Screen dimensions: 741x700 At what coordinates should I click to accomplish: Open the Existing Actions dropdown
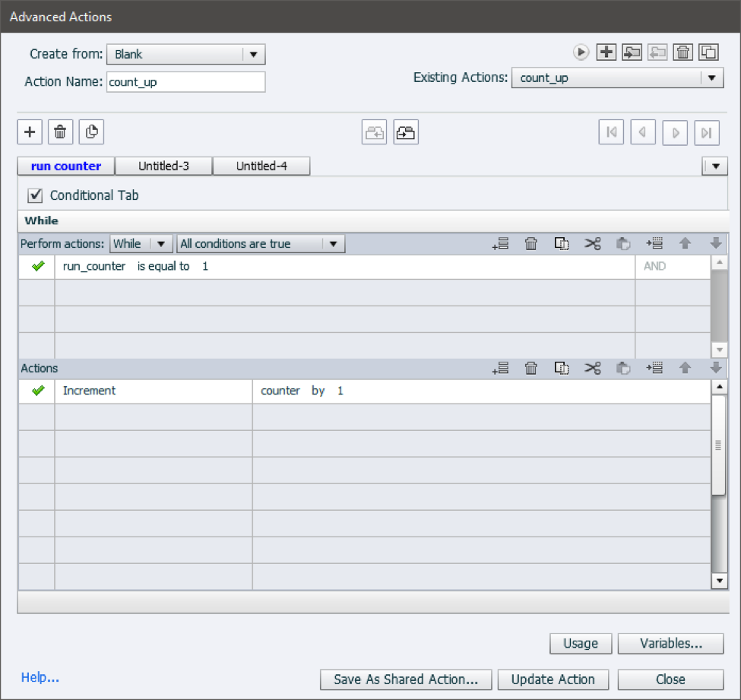pos(713,77)
